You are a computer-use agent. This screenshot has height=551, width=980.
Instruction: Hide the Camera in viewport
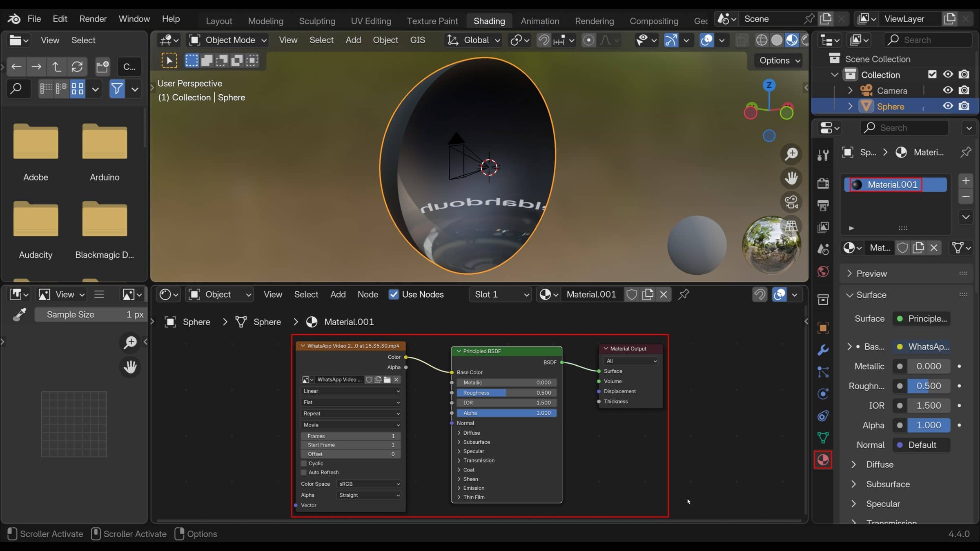(x=948, y=90)
